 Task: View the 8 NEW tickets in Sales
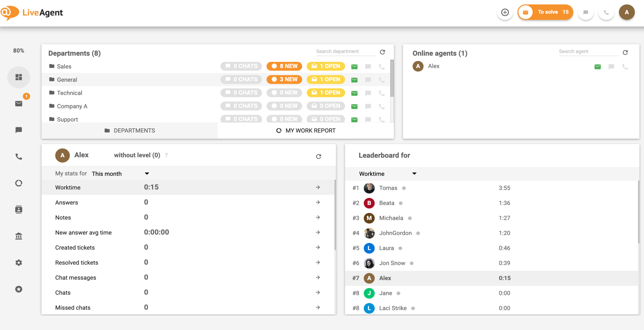[x=284, y=66]
